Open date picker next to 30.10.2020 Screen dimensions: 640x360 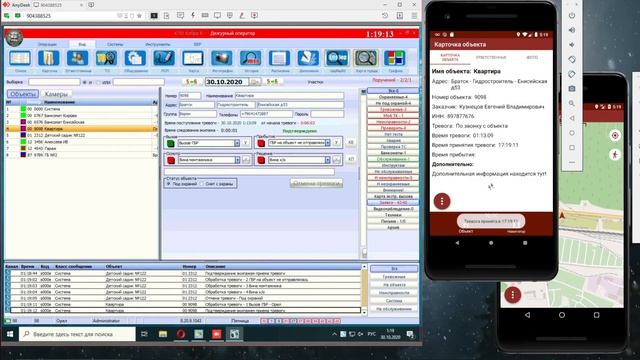(255, 82)
